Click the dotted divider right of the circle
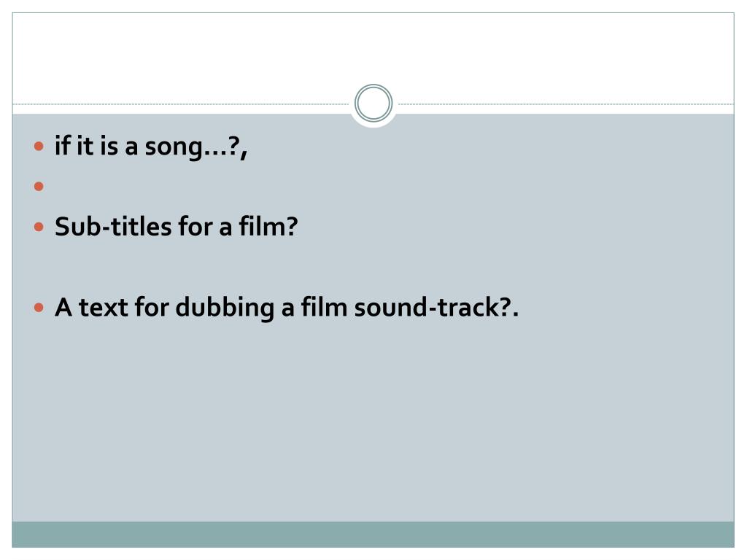Viewport: 747px width, 560px height. (566, 104)
